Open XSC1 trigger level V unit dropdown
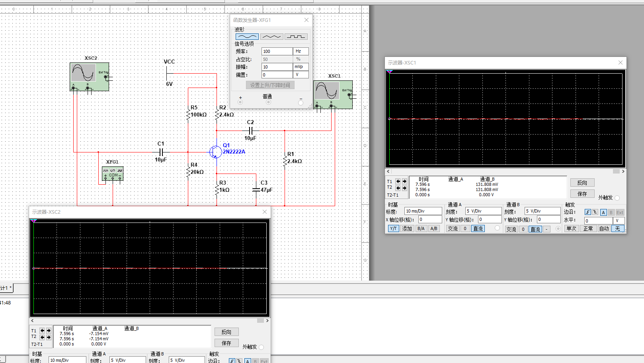Screen dimensions: 644x363 tap(619, 221)
